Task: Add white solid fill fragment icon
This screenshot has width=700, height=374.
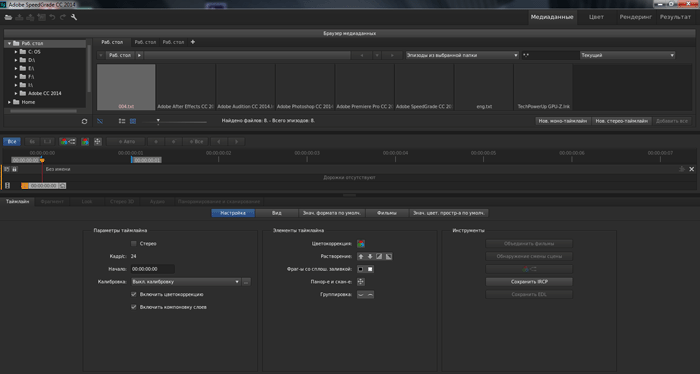Action: (x=370, y=269)
